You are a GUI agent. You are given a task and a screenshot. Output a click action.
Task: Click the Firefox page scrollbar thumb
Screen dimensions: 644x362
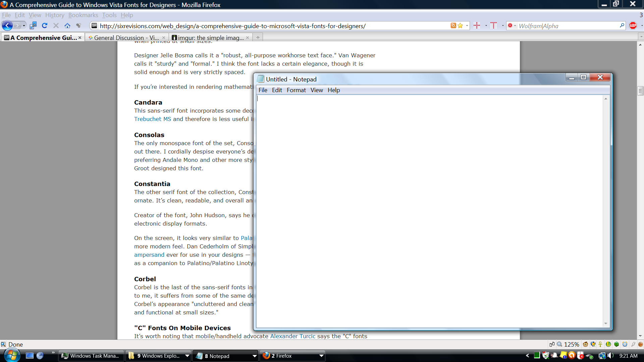click(640, 91)
